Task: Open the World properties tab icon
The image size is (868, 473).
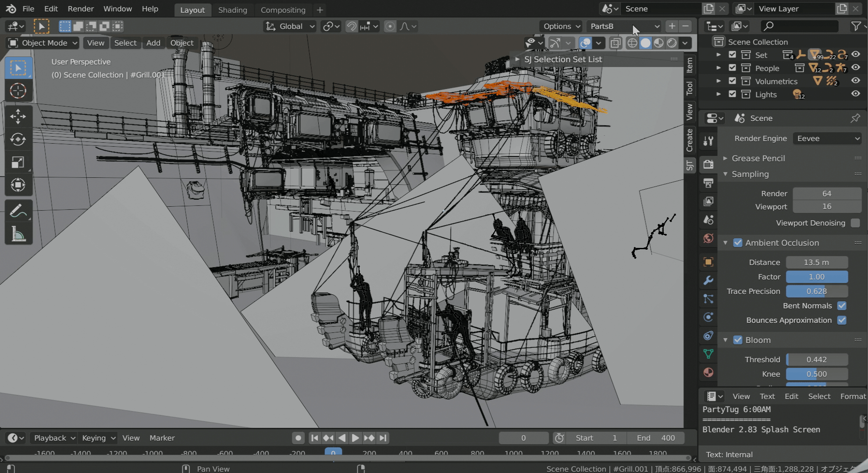Action: 708,238
